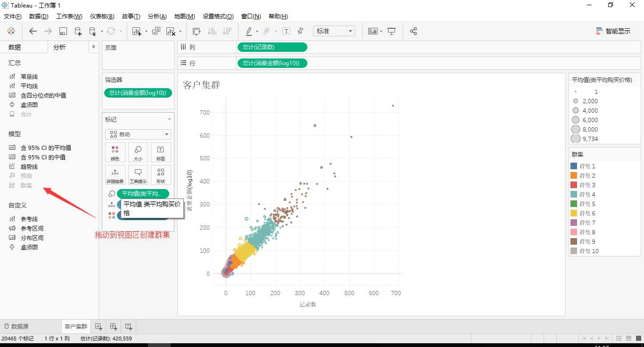Screen dimensions: 644x347
Task: Open show/hide cards dropdown arrow
Action: 381,32
